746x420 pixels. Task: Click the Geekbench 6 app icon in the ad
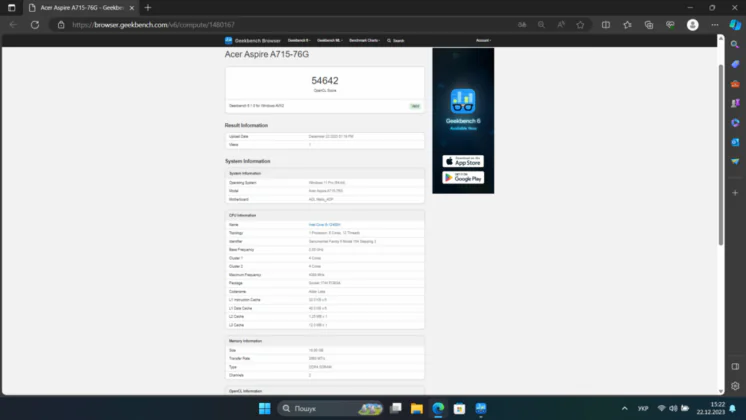(x=463, y=101)
